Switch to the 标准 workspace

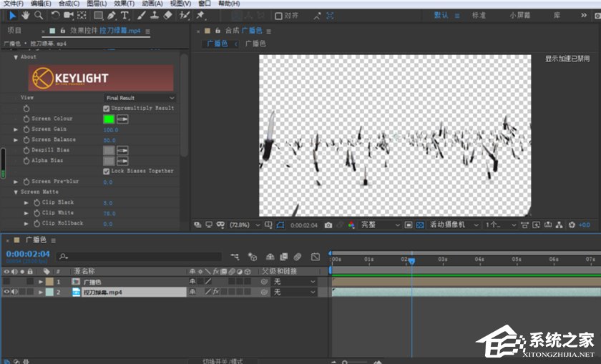pos(479,15)
